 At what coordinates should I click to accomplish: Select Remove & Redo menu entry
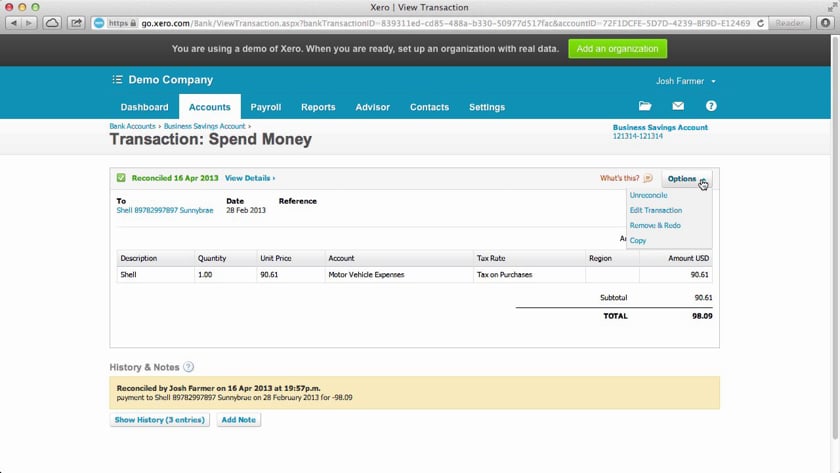click(655, 226)
